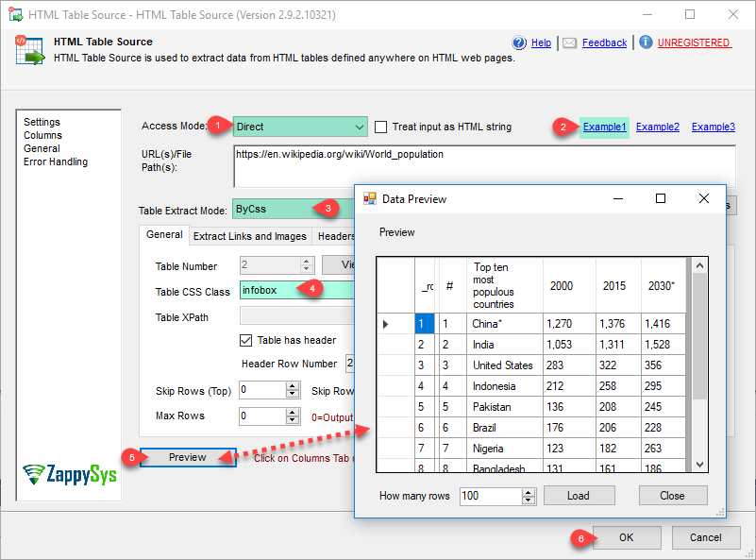
Task: Click the Feedback envelope icon
Action: [569, 42]
